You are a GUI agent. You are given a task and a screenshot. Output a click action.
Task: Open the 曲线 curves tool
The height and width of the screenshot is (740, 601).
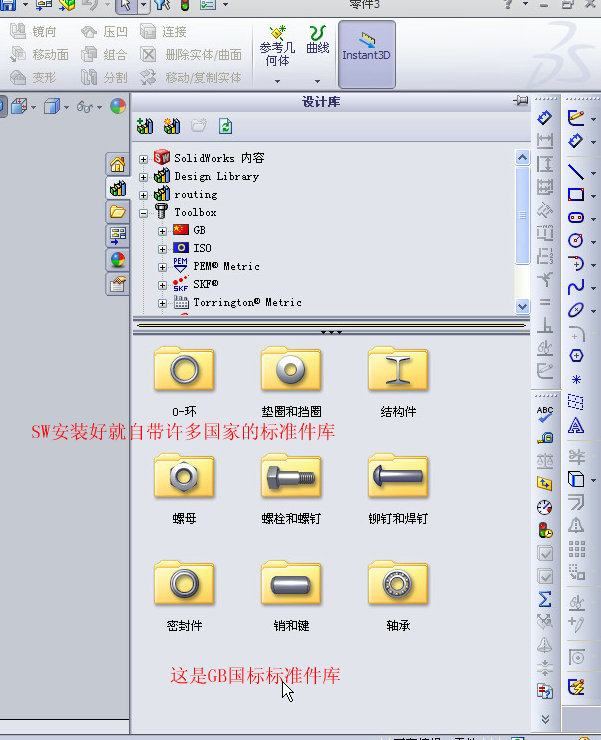pyautogui.click(x=318, y=40)
